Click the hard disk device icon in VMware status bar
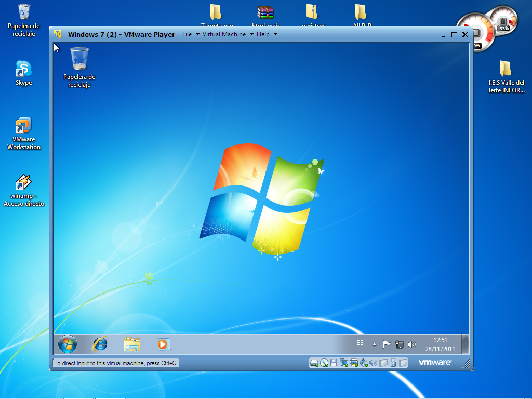The image size is (532, 399). (314, 363)
